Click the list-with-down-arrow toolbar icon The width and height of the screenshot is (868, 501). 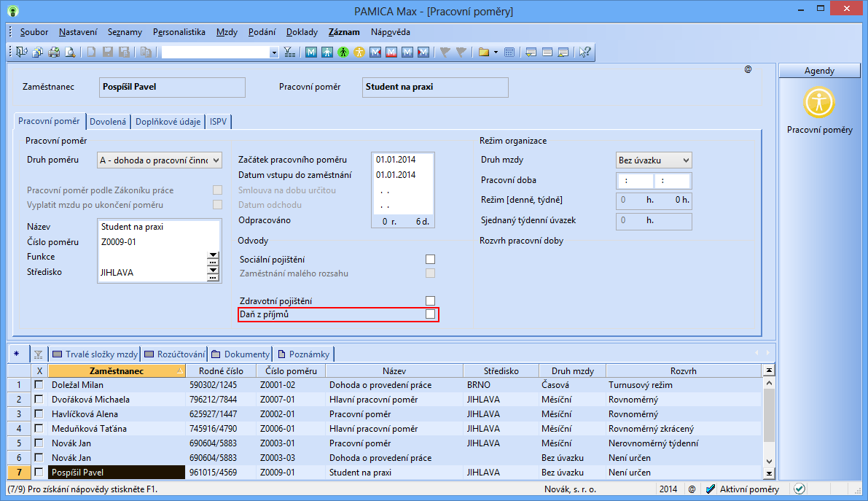coord(531,52)
